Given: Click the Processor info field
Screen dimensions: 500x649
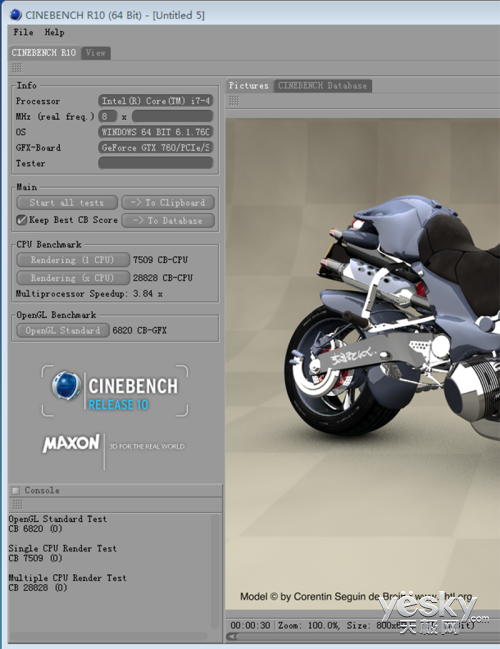Looking at the screenshot, I should [156, 101].
